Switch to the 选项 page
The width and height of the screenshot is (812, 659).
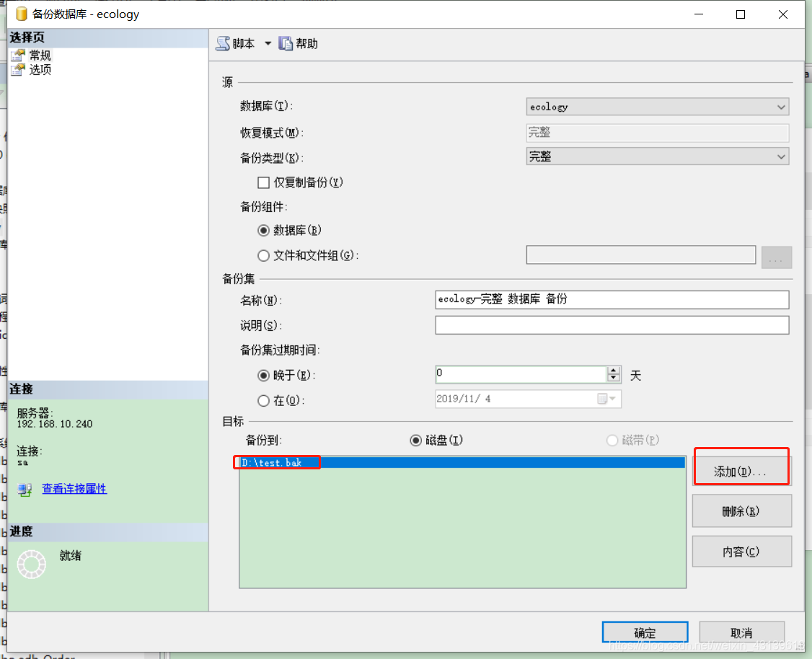[39, 69]
